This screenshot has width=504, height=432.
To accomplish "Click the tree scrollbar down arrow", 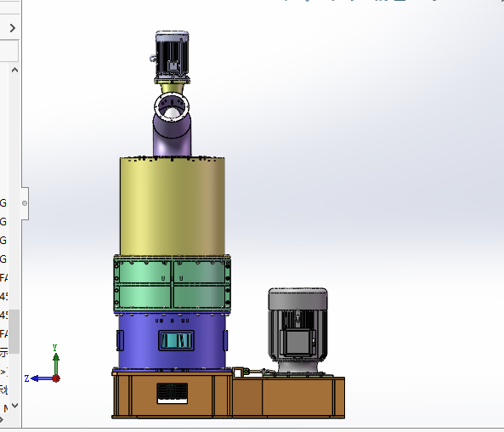I will coord(14,406).
